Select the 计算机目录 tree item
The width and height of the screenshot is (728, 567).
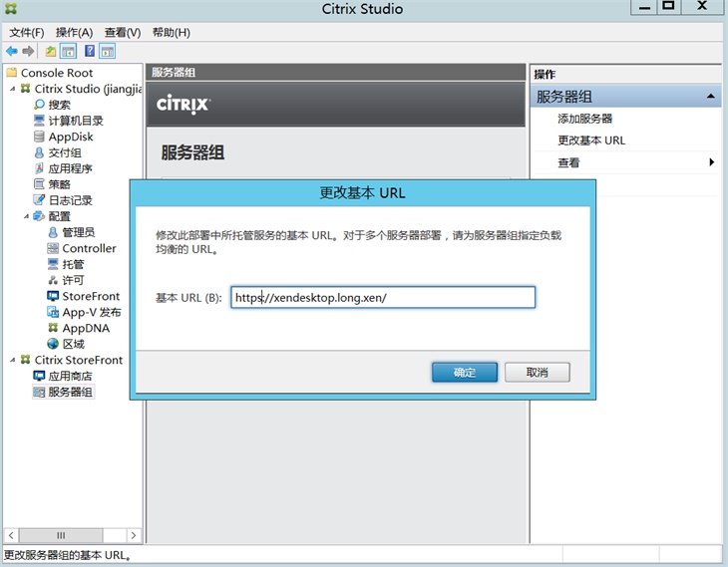click(x=76, y=121)
